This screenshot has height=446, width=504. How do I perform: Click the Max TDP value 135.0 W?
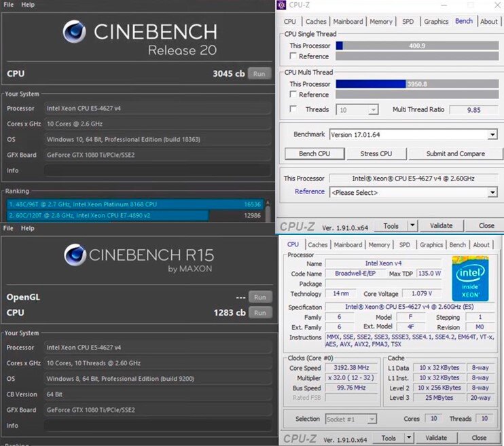429,274
